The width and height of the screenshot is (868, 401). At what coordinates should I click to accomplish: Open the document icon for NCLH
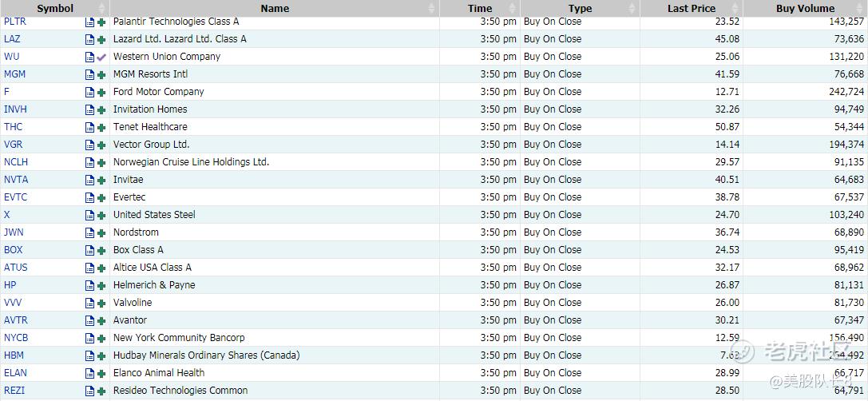click(x=89, y=163)
